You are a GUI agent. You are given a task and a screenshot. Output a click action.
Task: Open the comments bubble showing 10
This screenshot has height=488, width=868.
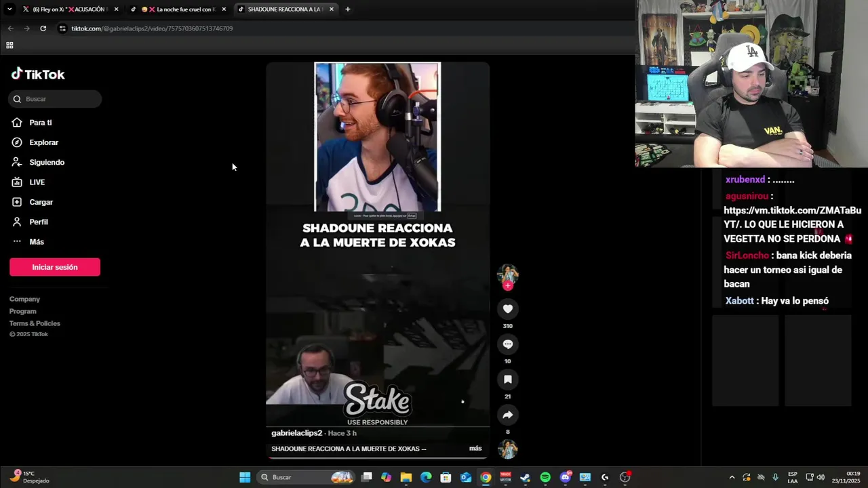pyautogui.click(x=507, y=344)
